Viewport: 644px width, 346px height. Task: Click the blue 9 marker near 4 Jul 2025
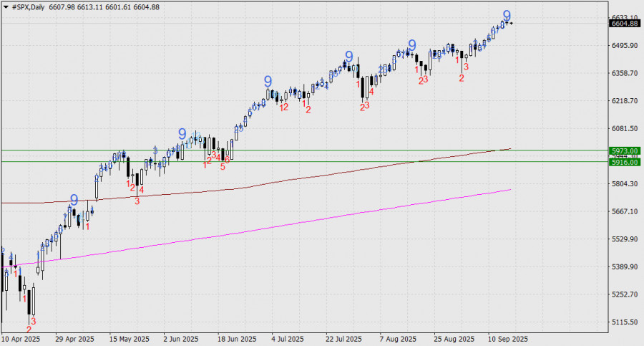268,81
